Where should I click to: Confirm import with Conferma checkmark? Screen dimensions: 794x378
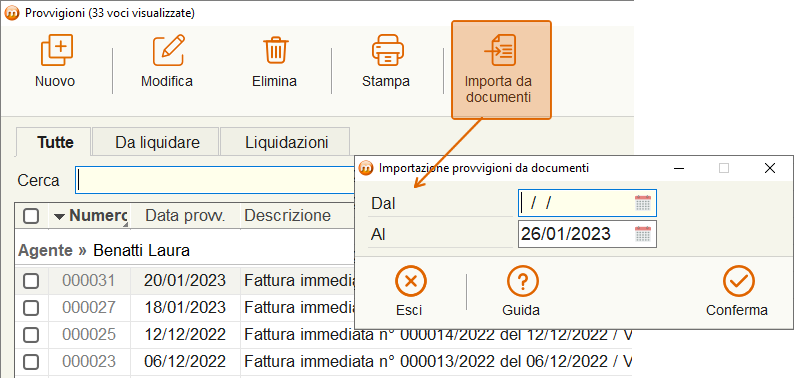coord(739,282)
